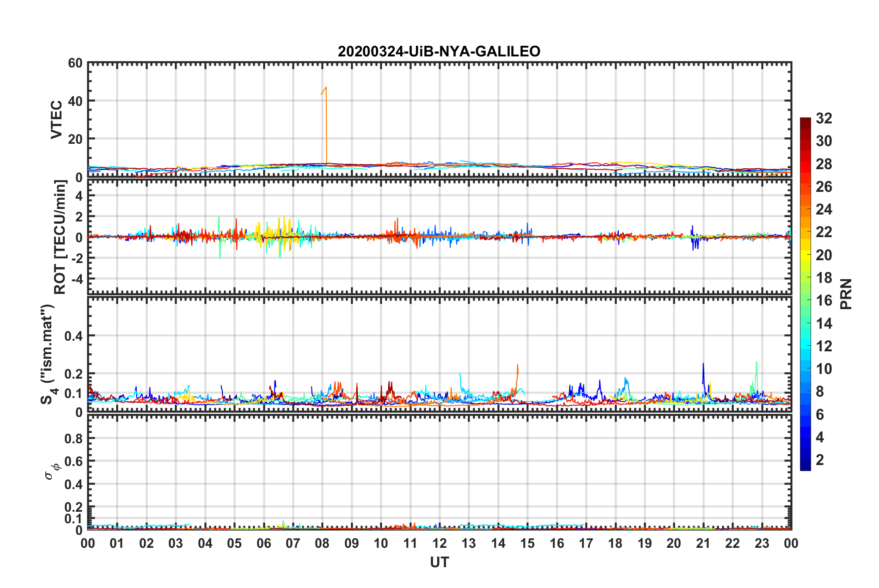879x588 pixels.
Task: Click x-axis tick label 10
Action: (381, 543)
